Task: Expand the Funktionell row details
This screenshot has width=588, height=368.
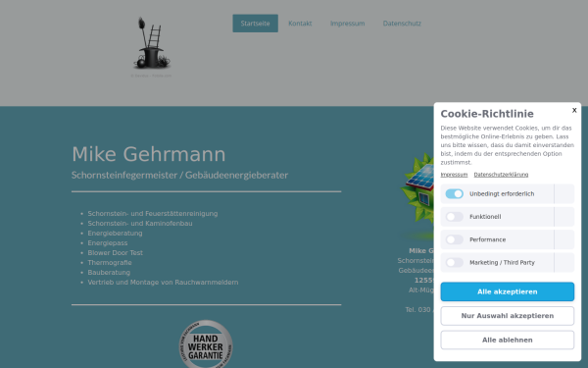Action: [564, 217]
